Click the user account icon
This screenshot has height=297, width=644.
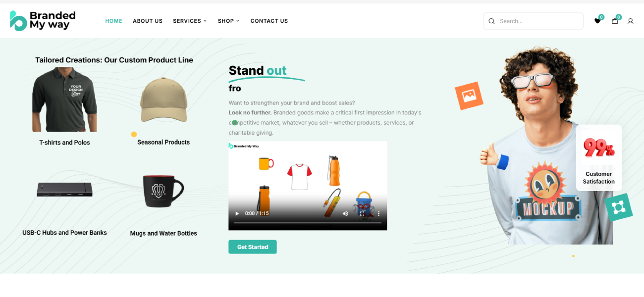pyautogui.click(x=630, y=21)
